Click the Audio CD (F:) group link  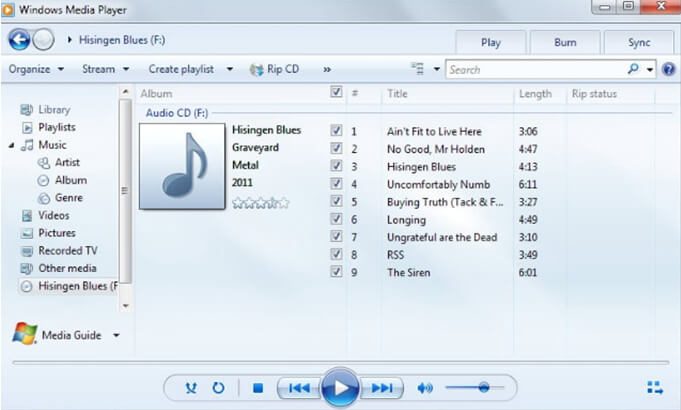177,113
